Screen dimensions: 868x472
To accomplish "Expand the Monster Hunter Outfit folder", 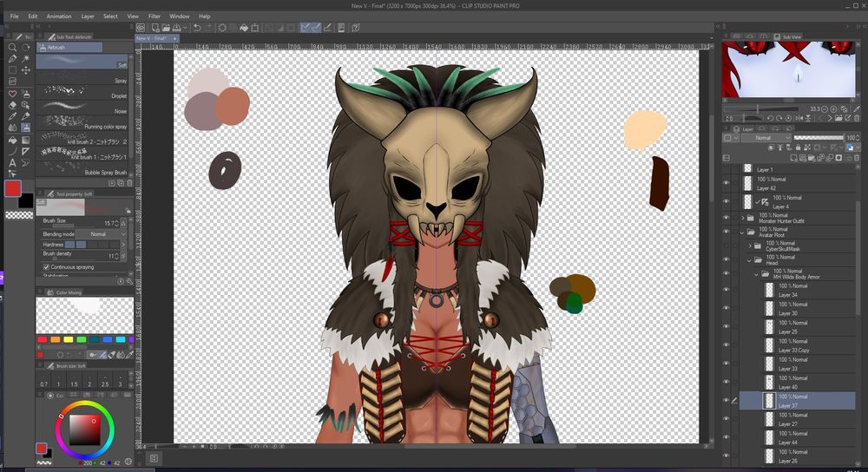I will tap(742, 220).
